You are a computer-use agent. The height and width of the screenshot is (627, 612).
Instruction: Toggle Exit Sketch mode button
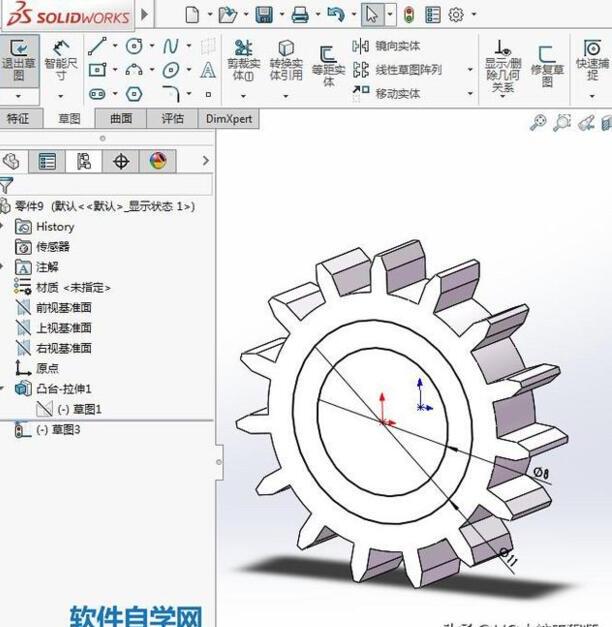(x=19, y=62)
